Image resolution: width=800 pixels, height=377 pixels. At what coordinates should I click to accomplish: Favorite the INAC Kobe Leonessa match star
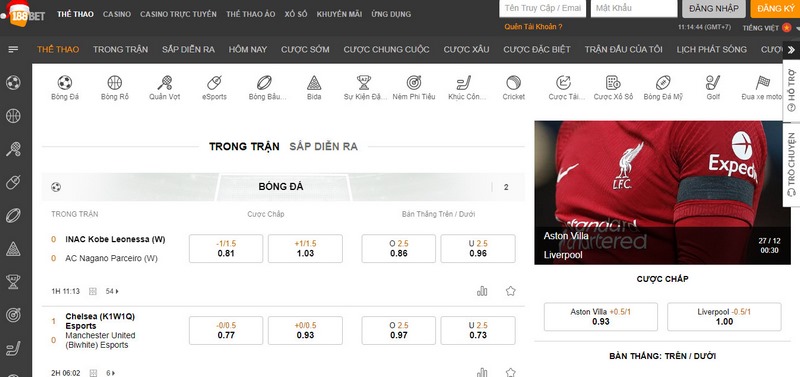pos(511,291)
